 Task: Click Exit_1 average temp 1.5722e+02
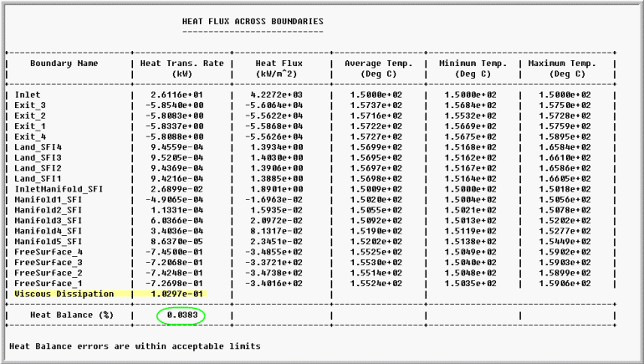click(376, 126)
